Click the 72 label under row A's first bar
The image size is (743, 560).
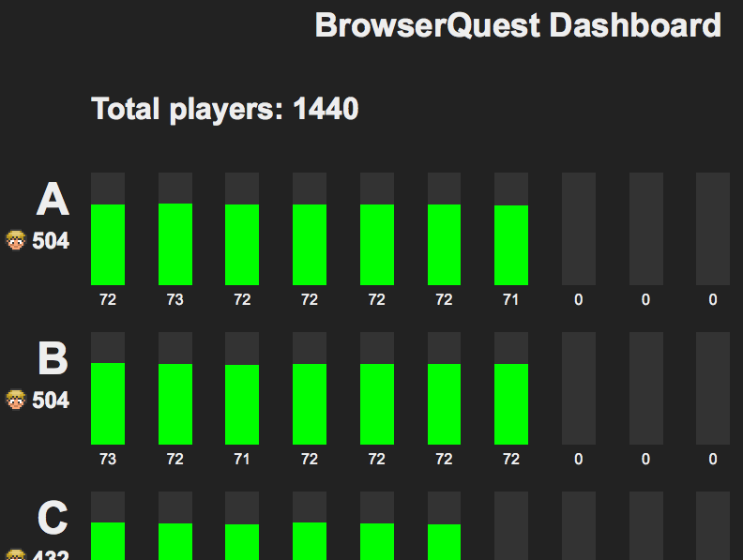point(108,299)
